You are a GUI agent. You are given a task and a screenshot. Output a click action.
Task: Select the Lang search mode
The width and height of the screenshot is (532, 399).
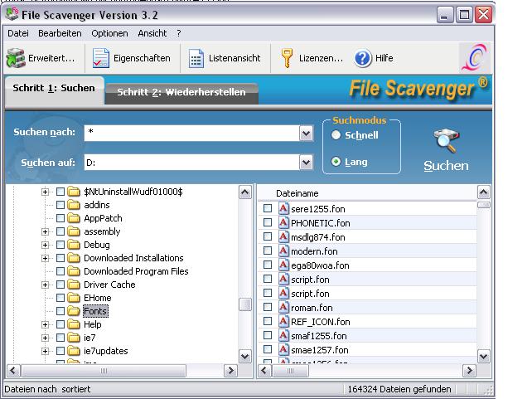(336, 162)
